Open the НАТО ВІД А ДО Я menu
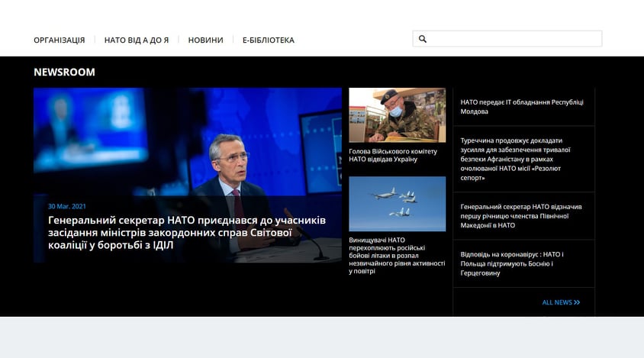This screenshot has height=358, width=644. tap(137, 40)
